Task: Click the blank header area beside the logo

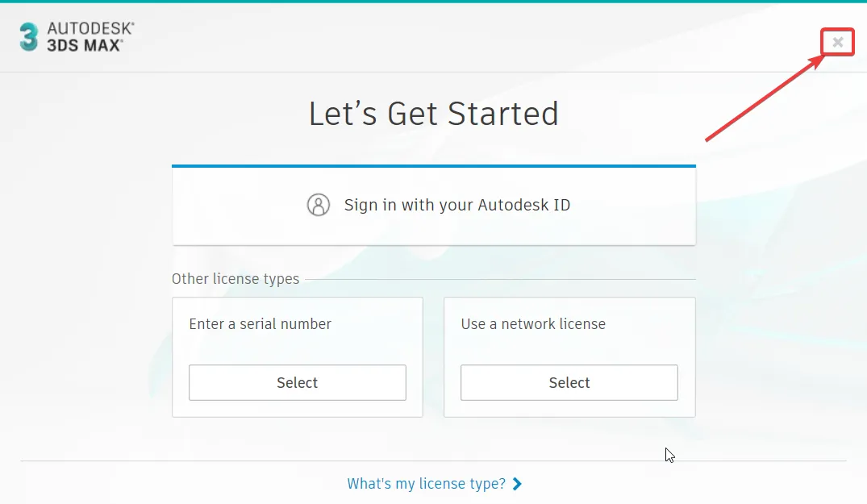Action: (476, 37)
